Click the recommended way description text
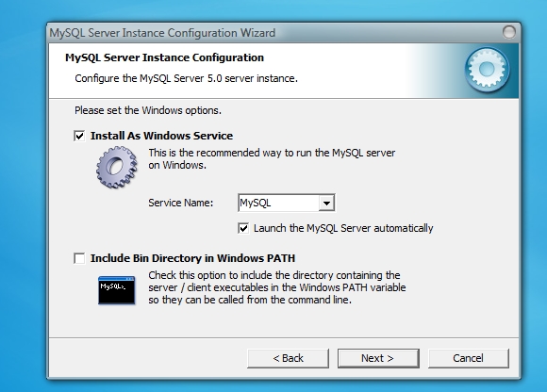547x392 pixels. (x=272, y=159)
